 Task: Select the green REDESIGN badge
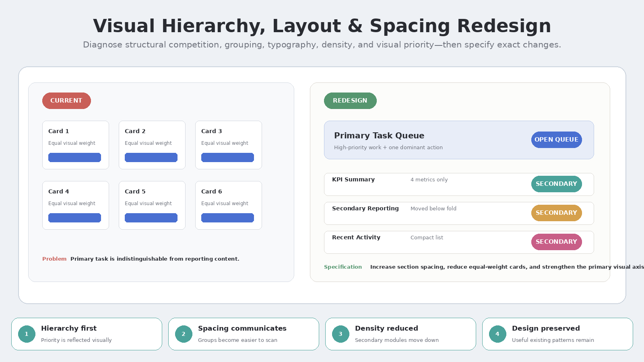pyautogui.click(x=350, y=101)
